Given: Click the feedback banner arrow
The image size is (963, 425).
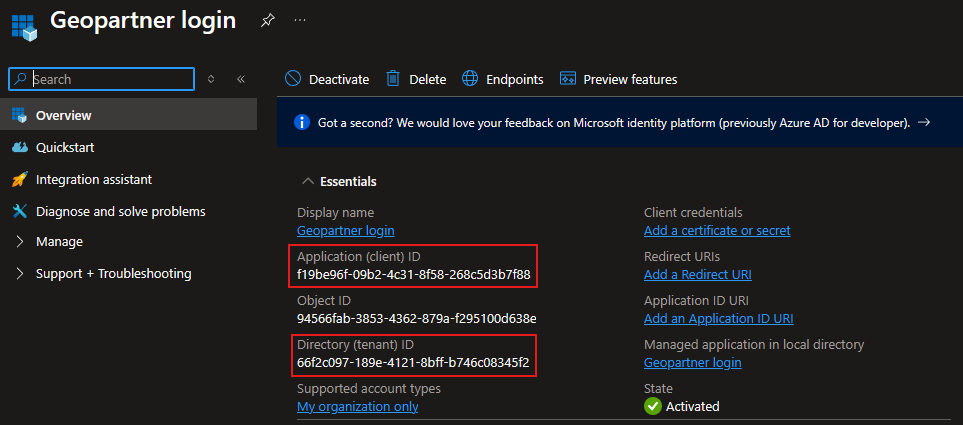Looking at the screenshot, I should pyautogui.click(x=924, y=122).
